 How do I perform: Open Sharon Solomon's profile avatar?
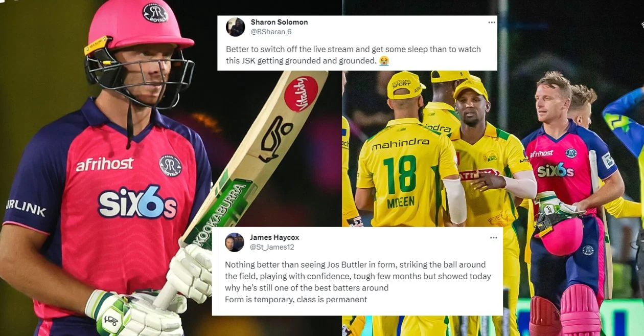(x=235, y=27)
